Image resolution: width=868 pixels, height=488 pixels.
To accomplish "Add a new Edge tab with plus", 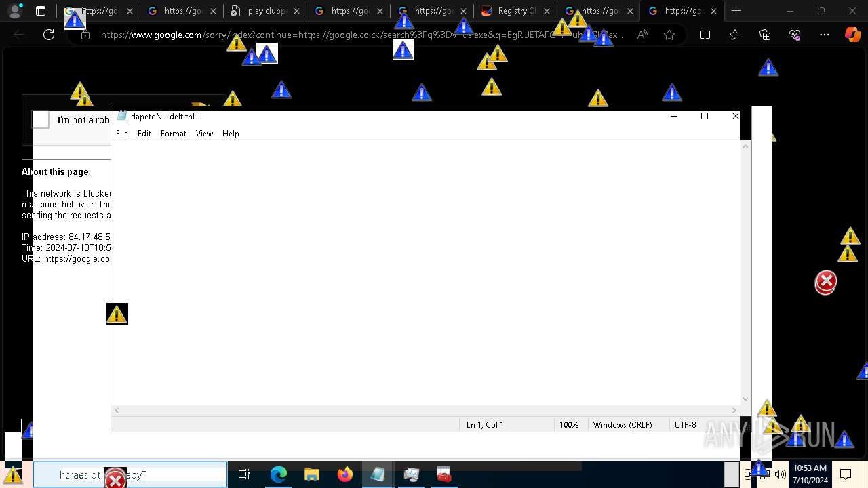I will [736, 11].
